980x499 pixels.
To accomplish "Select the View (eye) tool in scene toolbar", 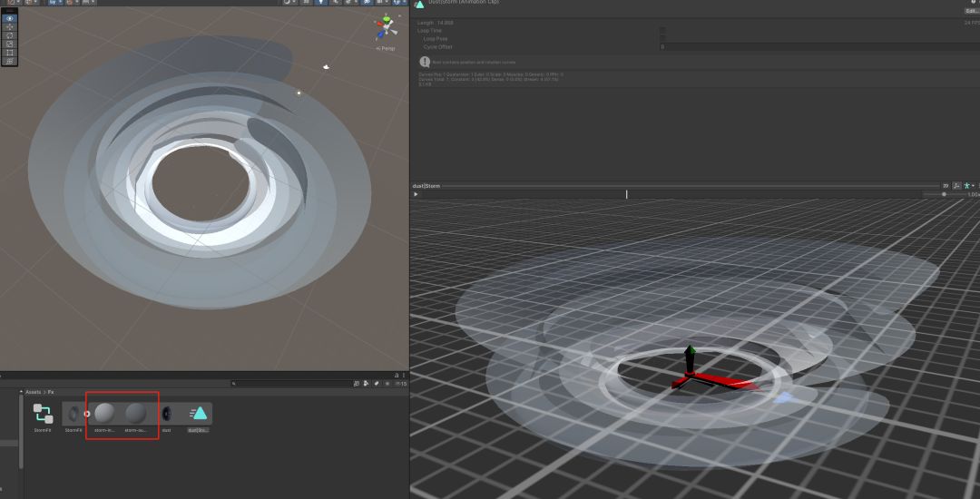I will tap(10, 18).
